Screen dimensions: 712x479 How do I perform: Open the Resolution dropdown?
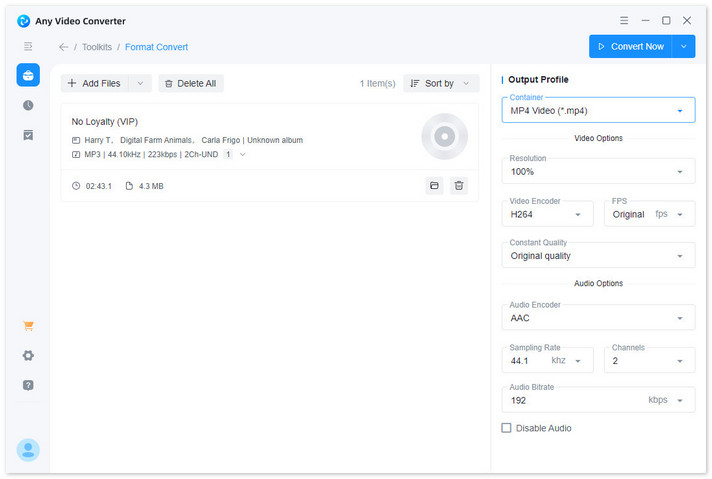click(x=598, y=171)
